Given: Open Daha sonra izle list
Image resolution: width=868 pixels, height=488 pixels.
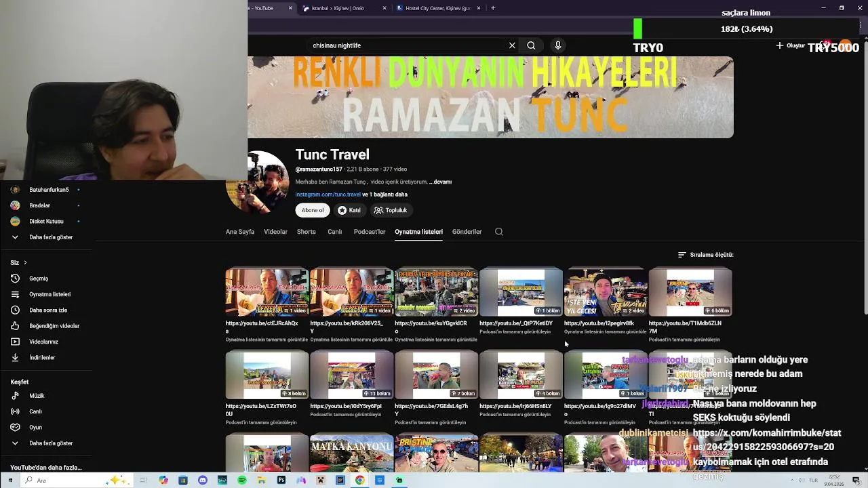Looking at the screenshot, I should point(47,310).
